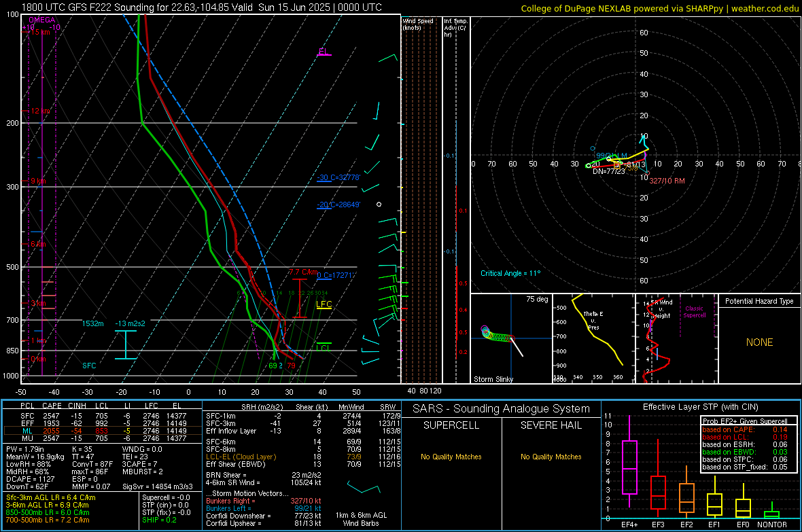
Task: Click the LCL-EL (Cloud Layer) row
Action: [x=303, y=457]
